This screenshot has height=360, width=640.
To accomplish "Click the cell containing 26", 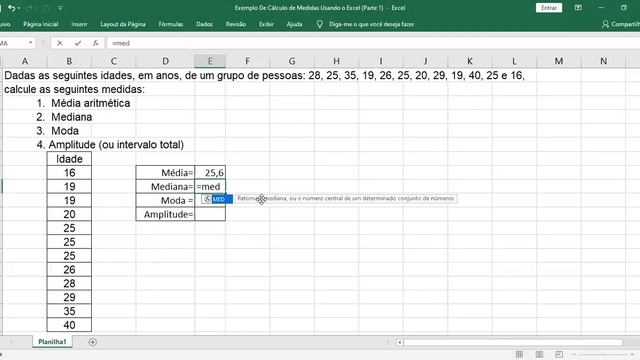I will click(x=69, y=269).
